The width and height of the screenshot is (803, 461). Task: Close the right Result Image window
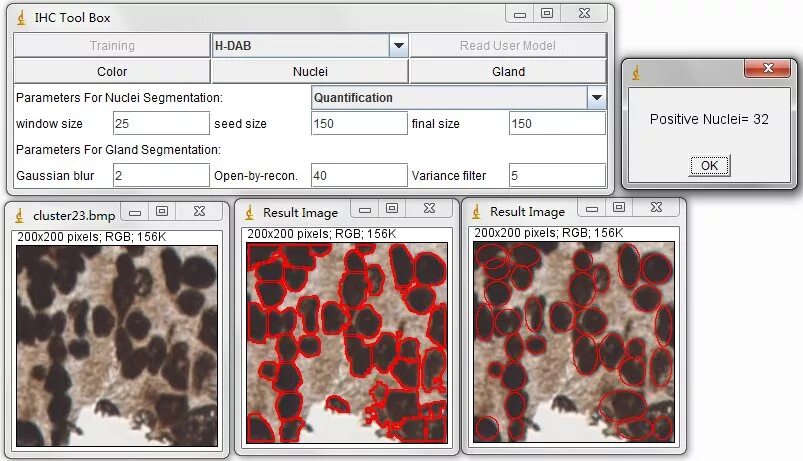656,207
